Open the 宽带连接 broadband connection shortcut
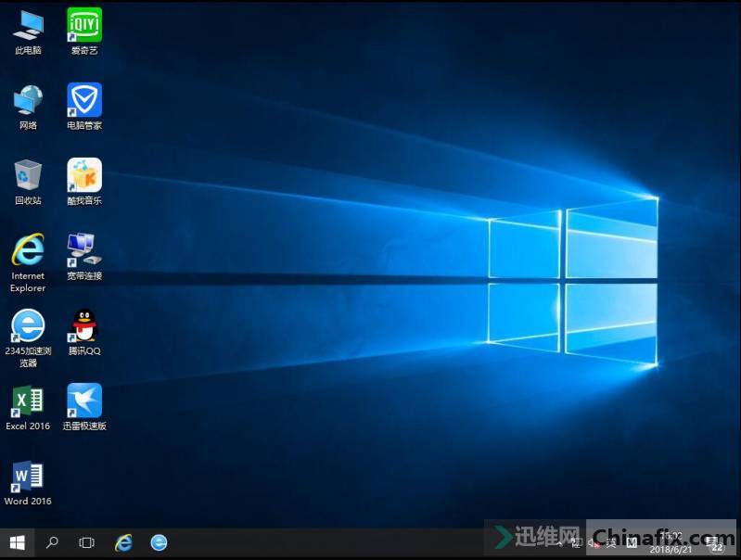Screen dimensions: 741x560 [84, 257]
